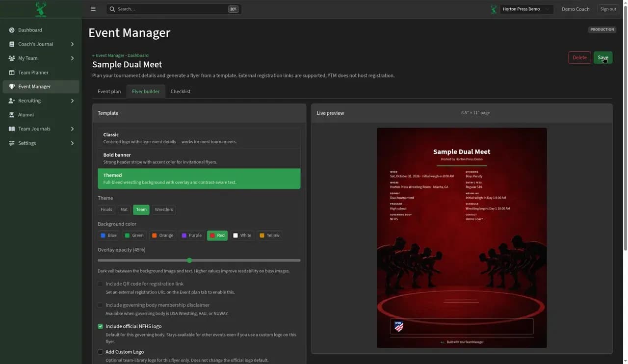Select the Mat theme option

(124, 209)
